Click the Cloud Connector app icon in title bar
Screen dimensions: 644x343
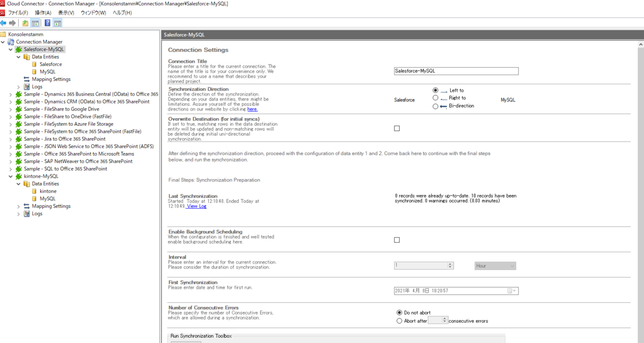[x=3, y=4]
